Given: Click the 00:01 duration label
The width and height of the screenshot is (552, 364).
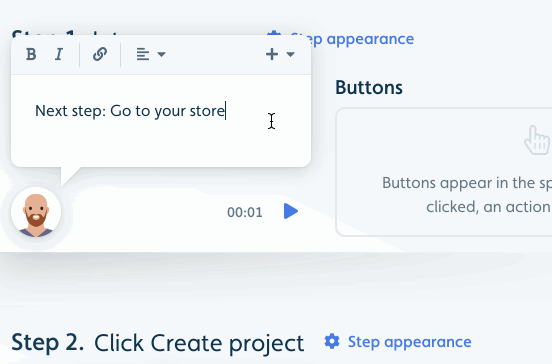Looking at the screenshot, I should tap(245, 212).
